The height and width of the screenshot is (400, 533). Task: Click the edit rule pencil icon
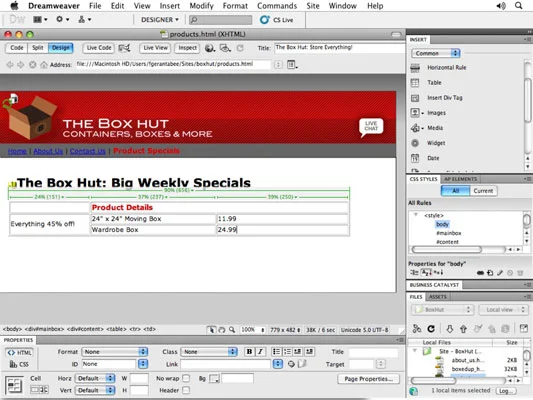[x=500, y=273]
